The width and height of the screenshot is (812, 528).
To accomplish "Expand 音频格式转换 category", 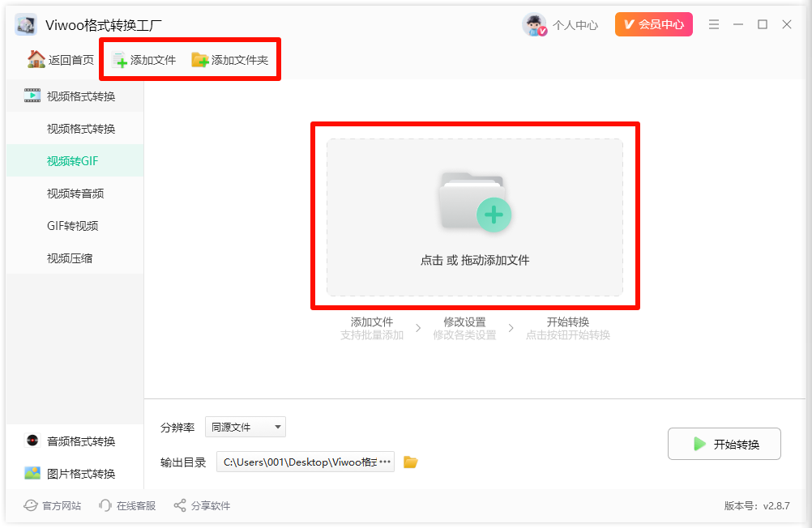I will 75,441.
